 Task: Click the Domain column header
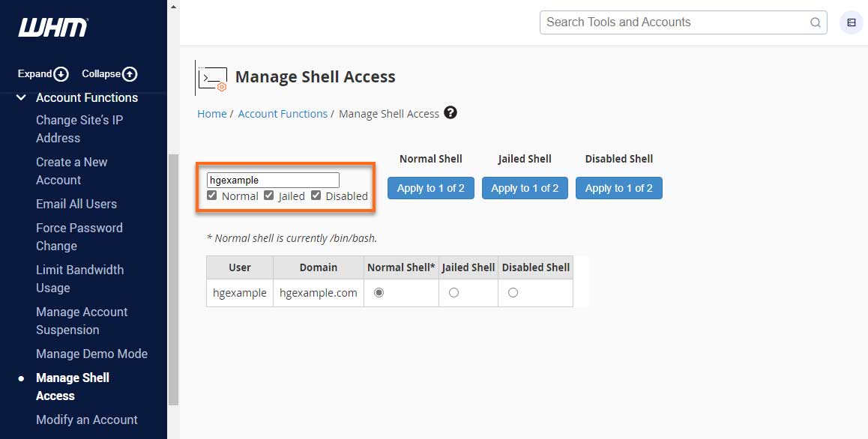pos(319,267)
